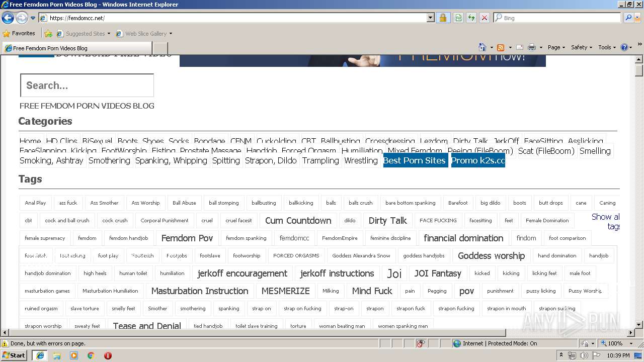The image size is (644, 362).
Task: Open the HD Clips category link
Action: pos(62,141)
